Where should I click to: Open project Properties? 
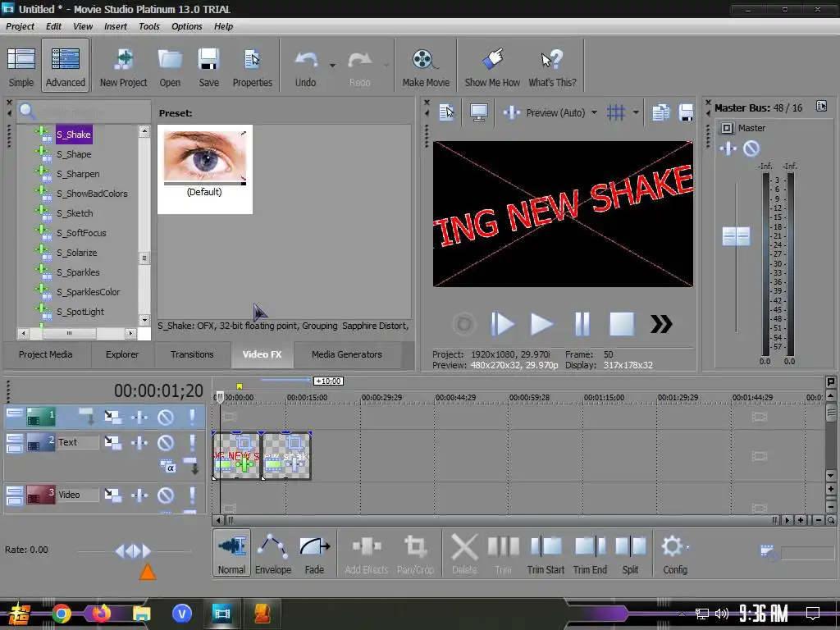[x=253, y=67]
